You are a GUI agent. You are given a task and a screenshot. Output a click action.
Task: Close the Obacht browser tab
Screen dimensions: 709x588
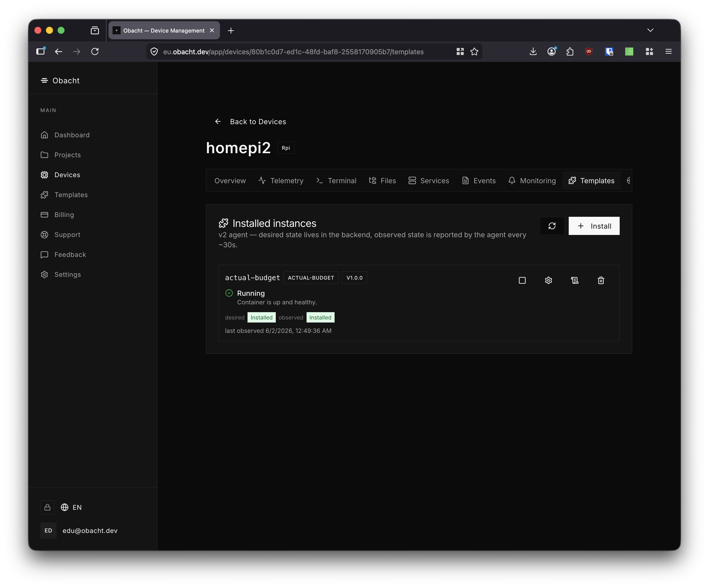(x=212, y=31)
